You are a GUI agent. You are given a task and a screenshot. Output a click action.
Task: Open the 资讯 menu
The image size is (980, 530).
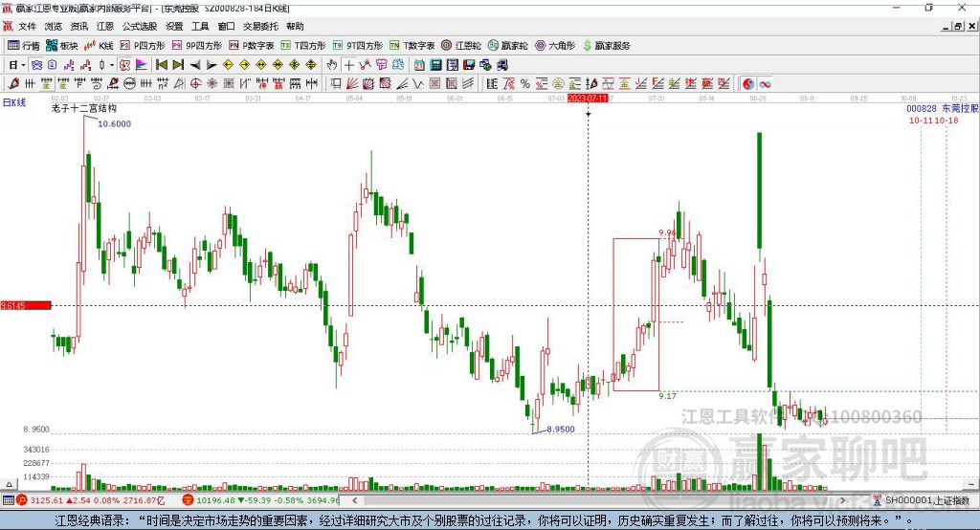[79, 26]
